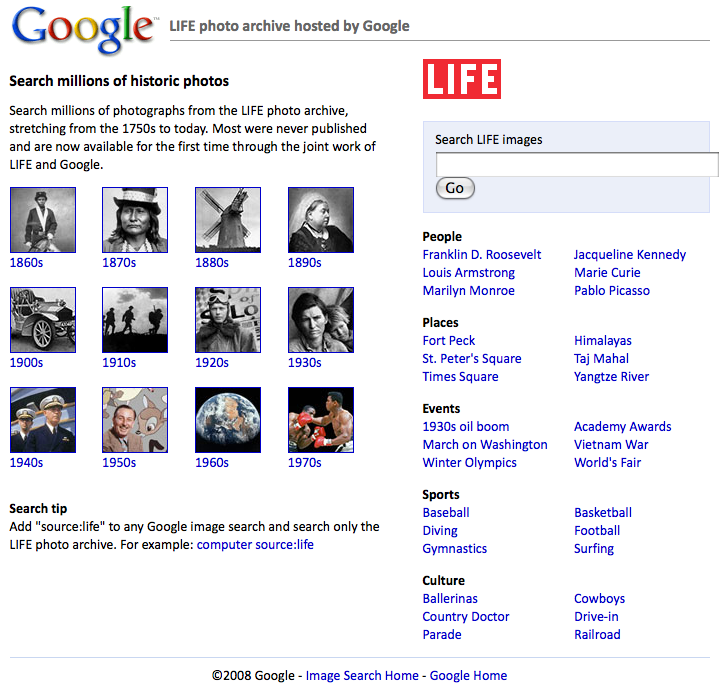View March on Washington photos

(485, 445)
